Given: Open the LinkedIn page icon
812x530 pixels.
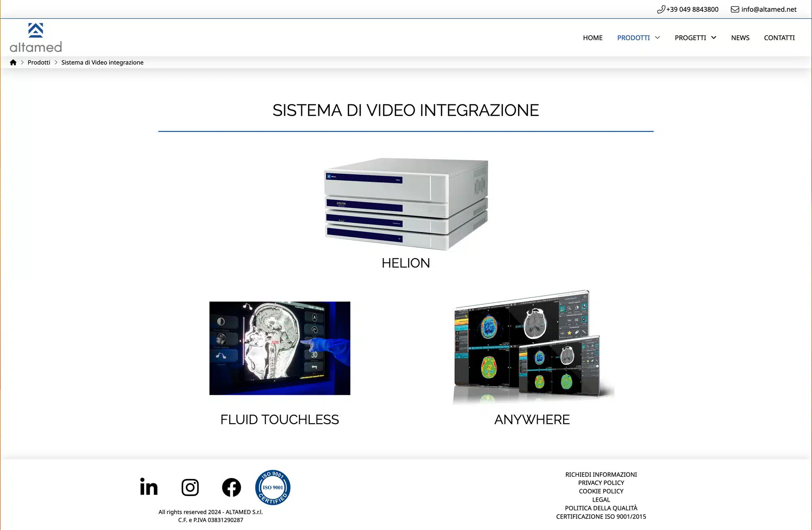Looking at the screenshot, I should 149,487.
